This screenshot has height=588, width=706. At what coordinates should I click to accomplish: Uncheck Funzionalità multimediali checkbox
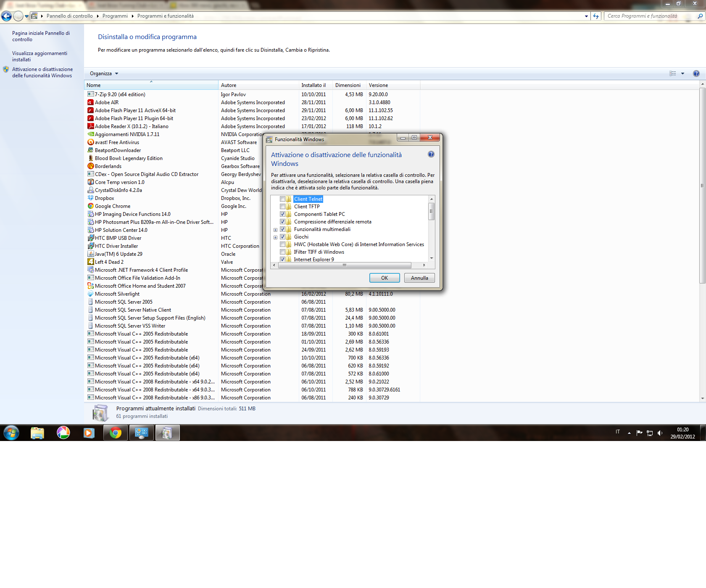pos(282,229)
